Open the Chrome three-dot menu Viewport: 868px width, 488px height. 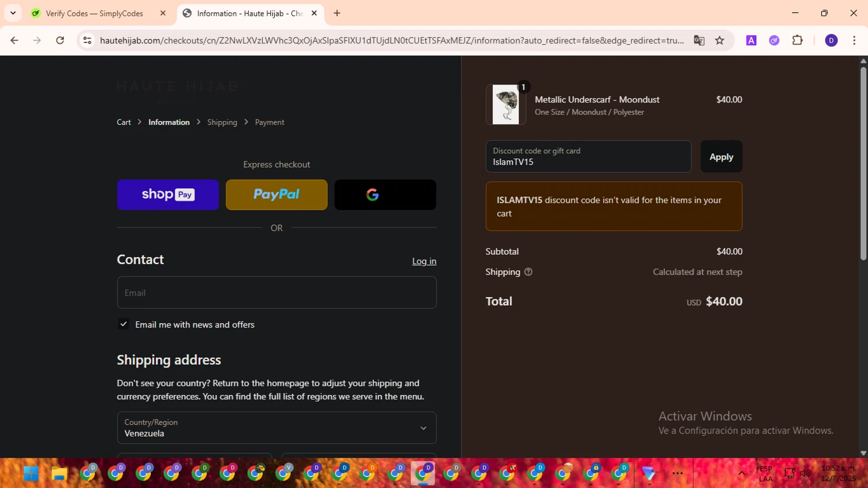854,41
